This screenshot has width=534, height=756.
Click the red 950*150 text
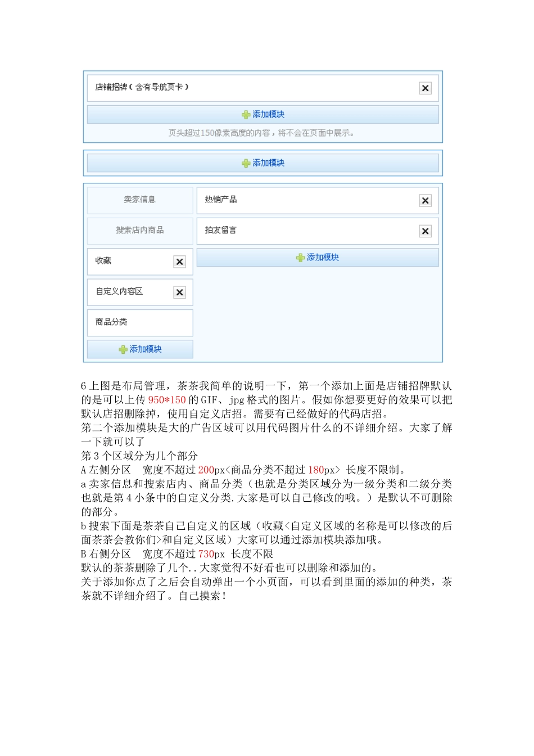click(167, 400)
